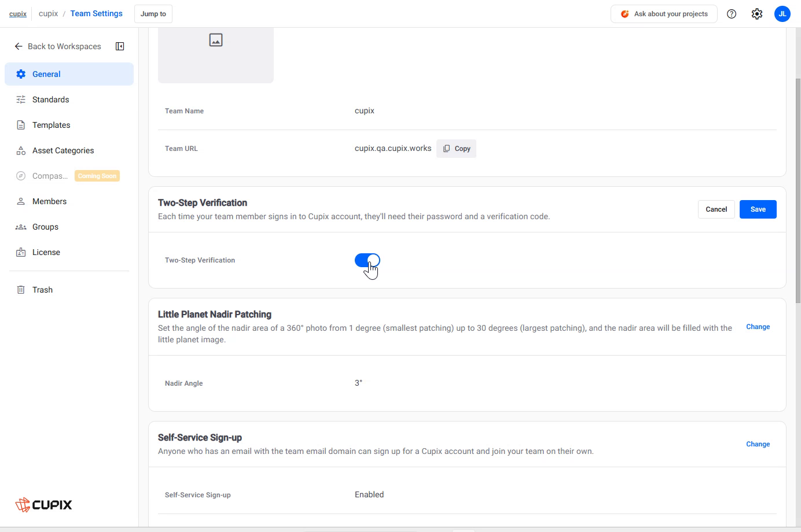Open the Standards section
The width and height of the screenshot is (801, 532).
(69, 99)
